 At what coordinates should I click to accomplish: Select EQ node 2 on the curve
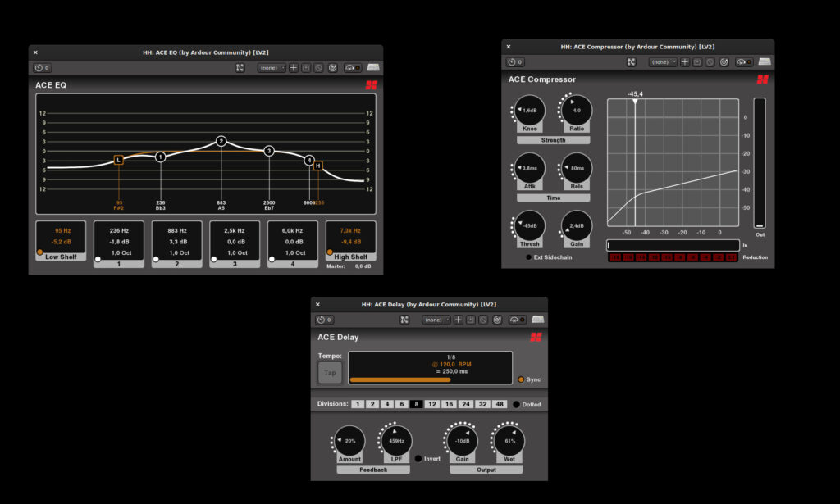tap(221, 141)
